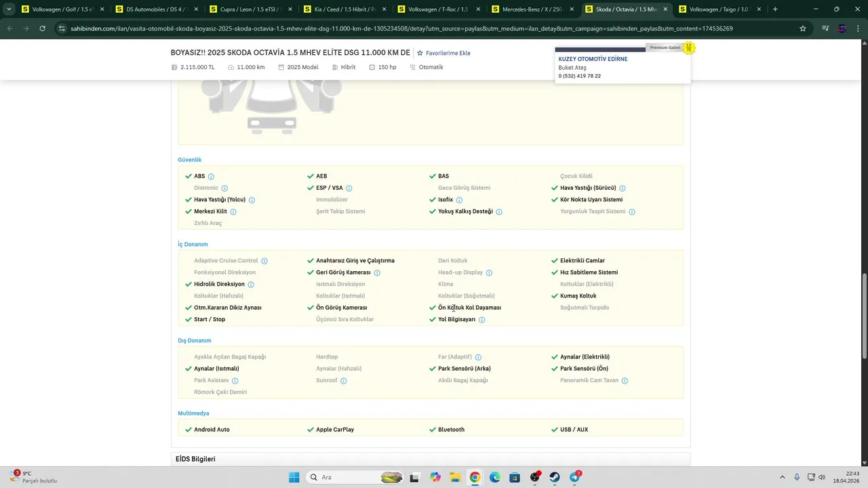Click the price 2.115.000 TL

pos(197,67)
